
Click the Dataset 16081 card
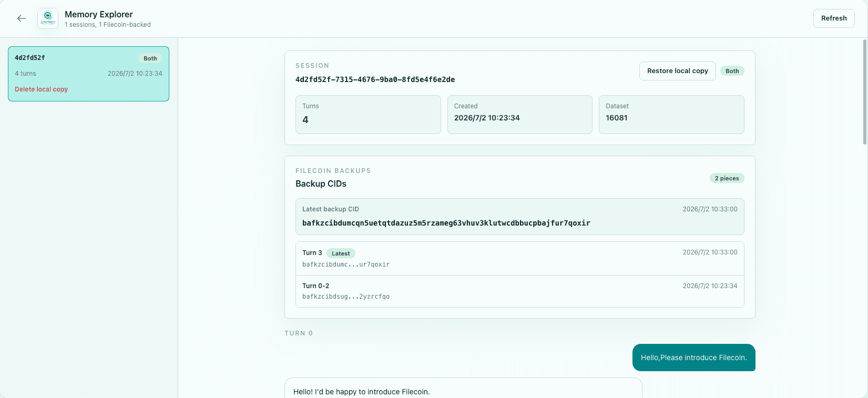671,115
